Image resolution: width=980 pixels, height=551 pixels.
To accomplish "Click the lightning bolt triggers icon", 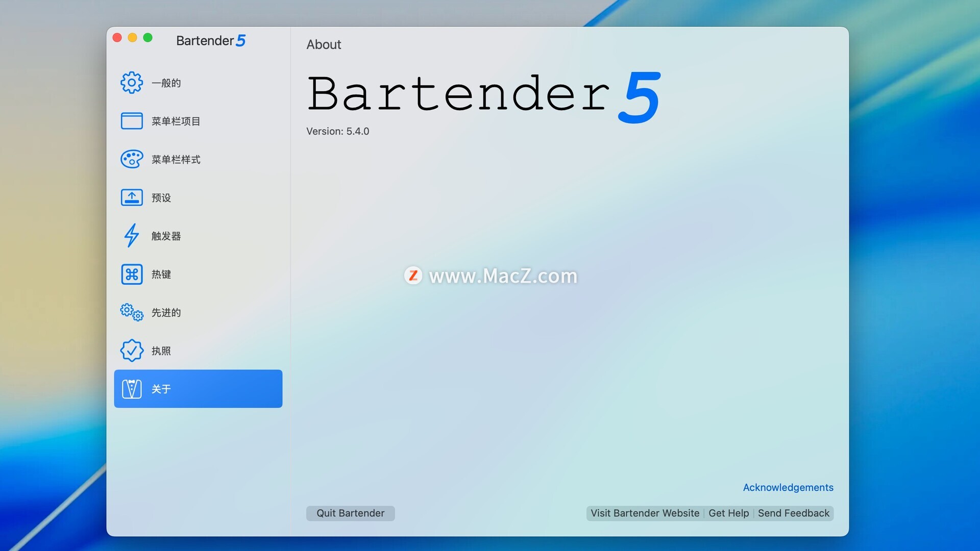I will pos(132,236).
